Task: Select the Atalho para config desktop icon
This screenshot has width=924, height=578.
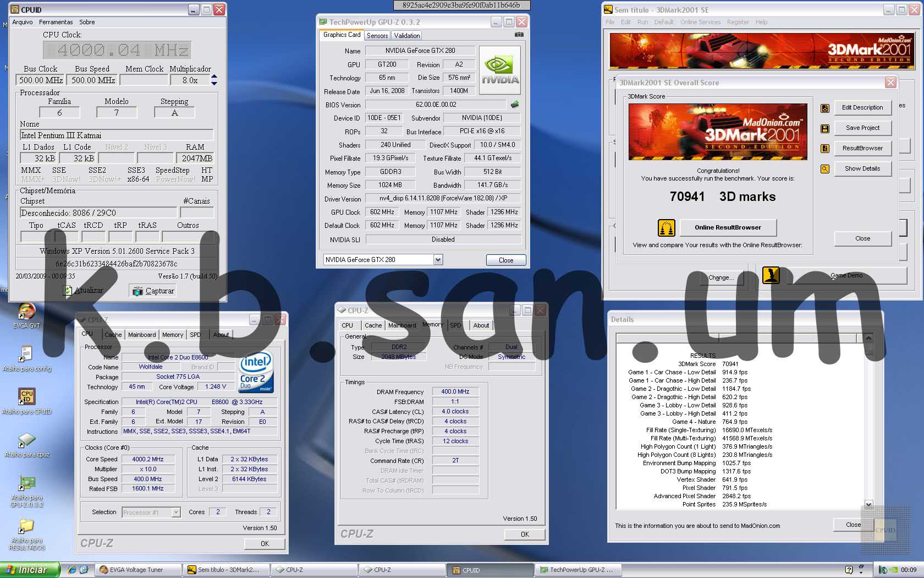Action: (26, 358)
